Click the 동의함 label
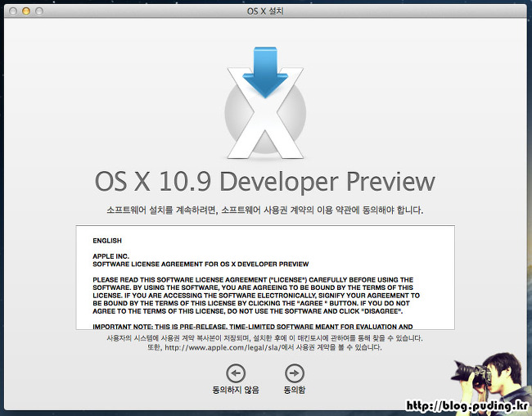Viewport: 532px width, 416px height. coord(295,390)
